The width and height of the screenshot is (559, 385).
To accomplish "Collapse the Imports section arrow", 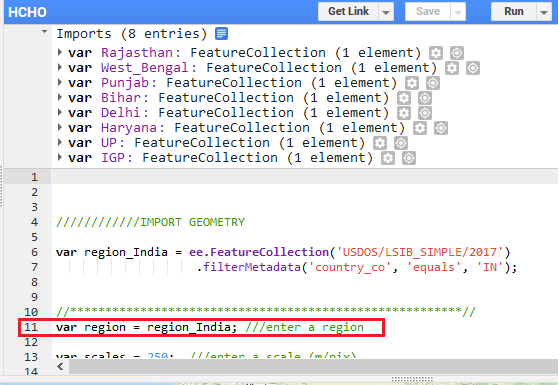I will click(44, 32).
